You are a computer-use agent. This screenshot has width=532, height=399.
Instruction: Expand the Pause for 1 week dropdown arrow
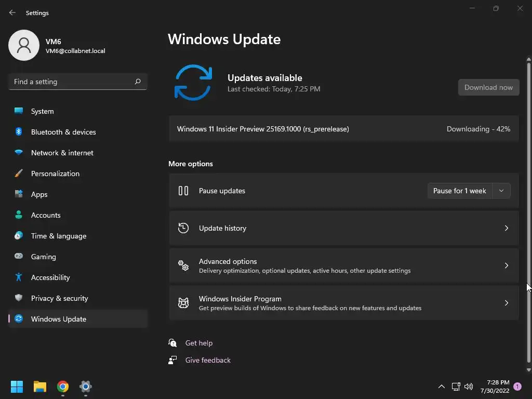tap(501, 191)
